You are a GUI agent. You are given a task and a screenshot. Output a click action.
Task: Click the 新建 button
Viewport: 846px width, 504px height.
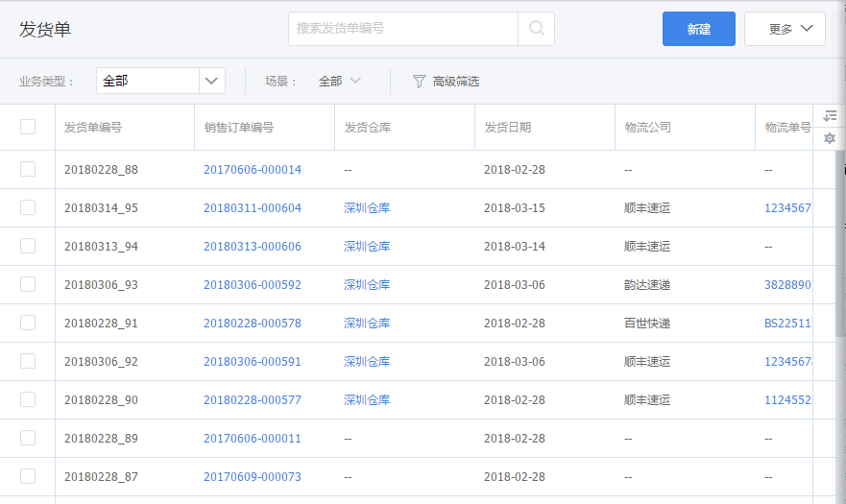pos(699,29)
